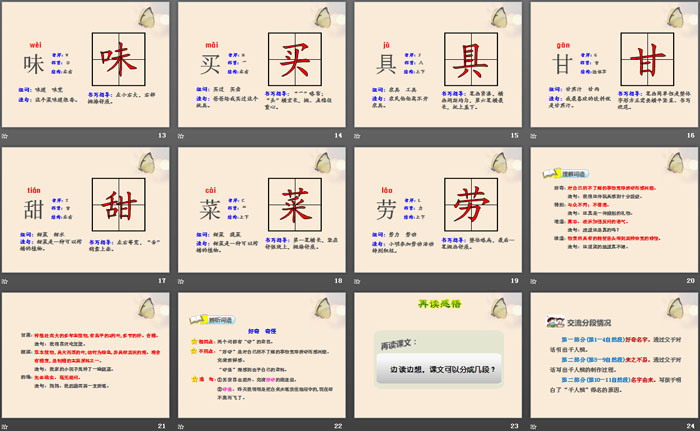Screen dimensions: 700x431
Task: Select slide 21 thumbnail with red definitions
Action: pos(86,355)
